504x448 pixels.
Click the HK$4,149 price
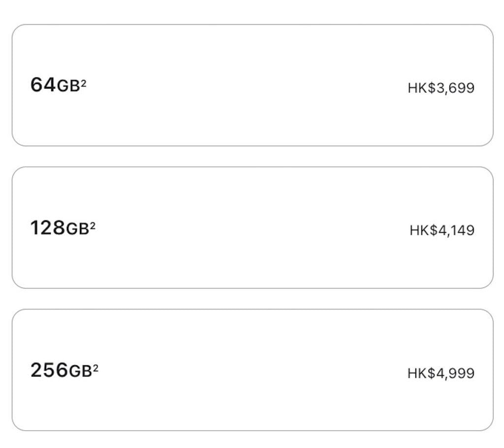442,230
